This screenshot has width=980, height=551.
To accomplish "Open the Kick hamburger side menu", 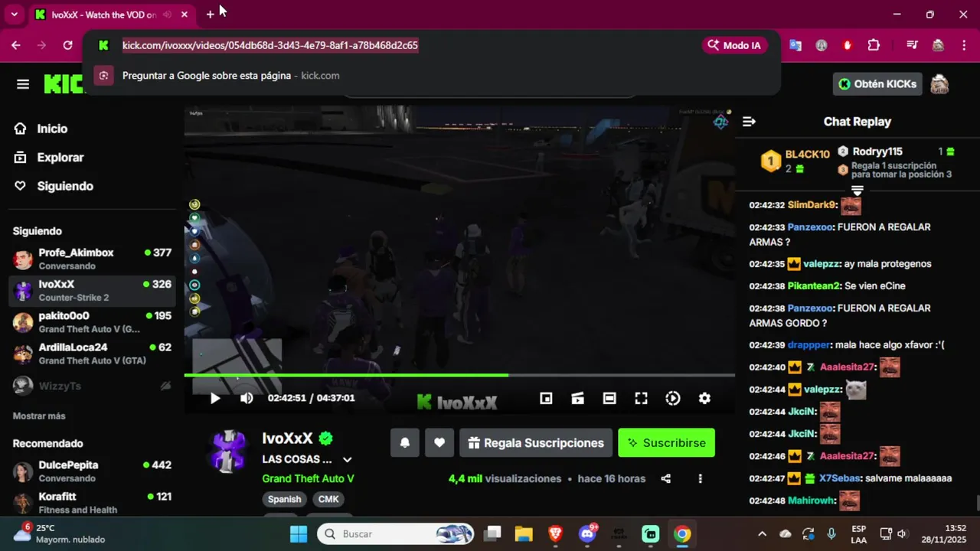I will pyautogui.click(x=23, y=84).
